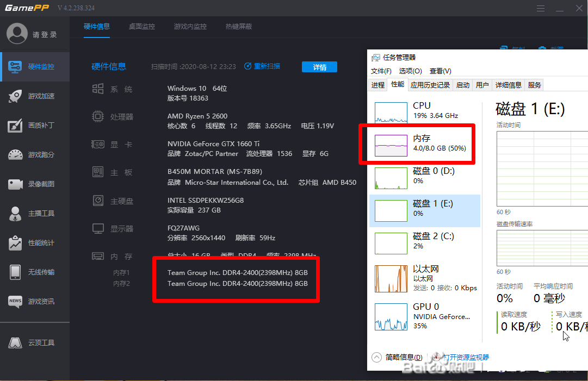Open the 主播工具 sidebar icon
Screen dimensions: 588x381
pyautogui.click(x=15, y=214)
